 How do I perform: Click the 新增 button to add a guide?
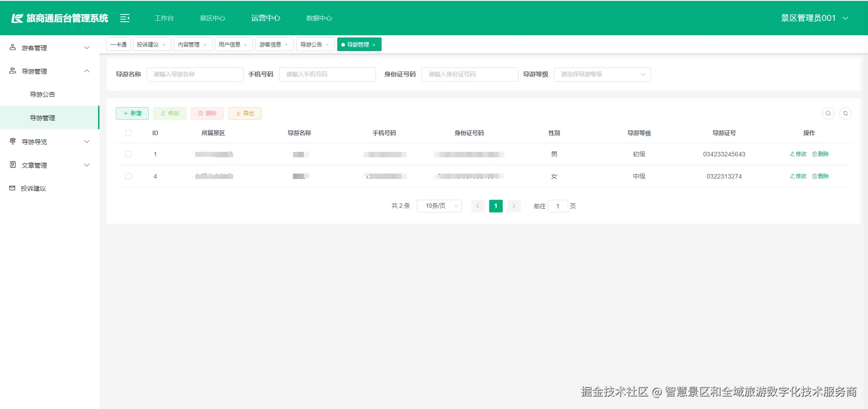[132, 113]
